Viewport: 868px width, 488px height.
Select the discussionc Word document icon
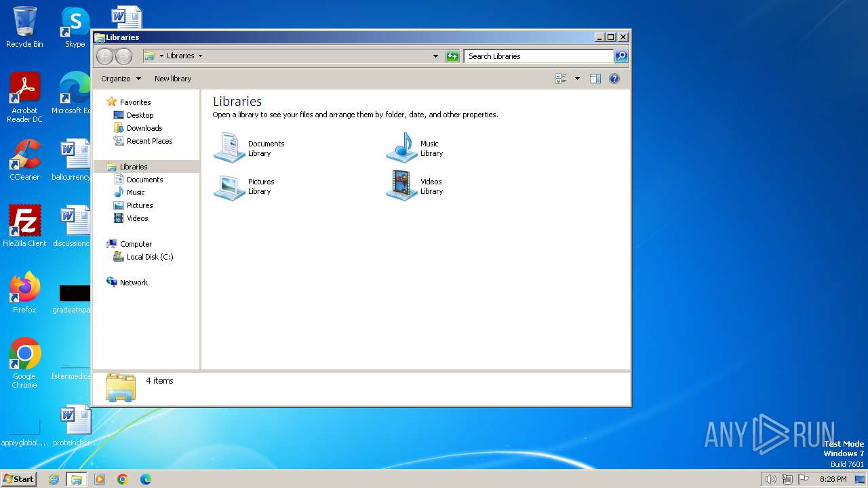[x=72, y=226]
